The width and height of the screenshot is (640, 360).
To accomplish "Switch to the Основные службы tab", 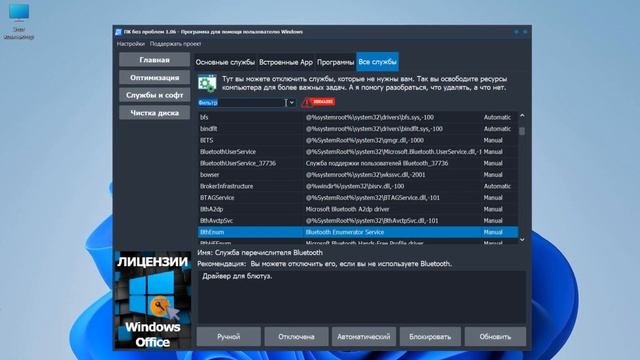I will pyautogui.click(x=225, y=62).
